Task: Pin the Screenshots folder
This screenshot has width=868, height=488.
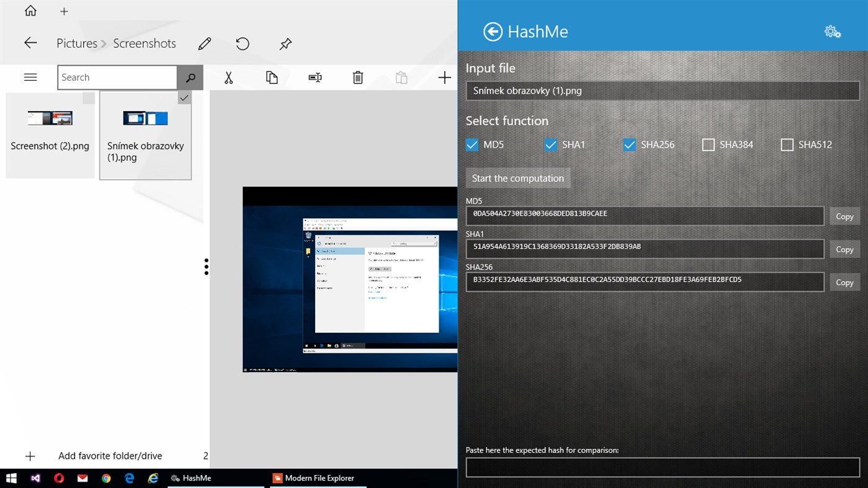Action: tap(285, 43)
